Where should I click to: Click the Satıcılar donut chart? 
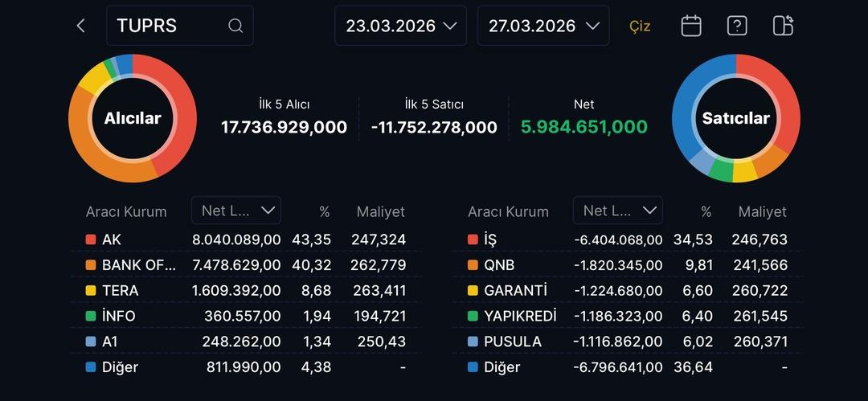pos(735,118)
